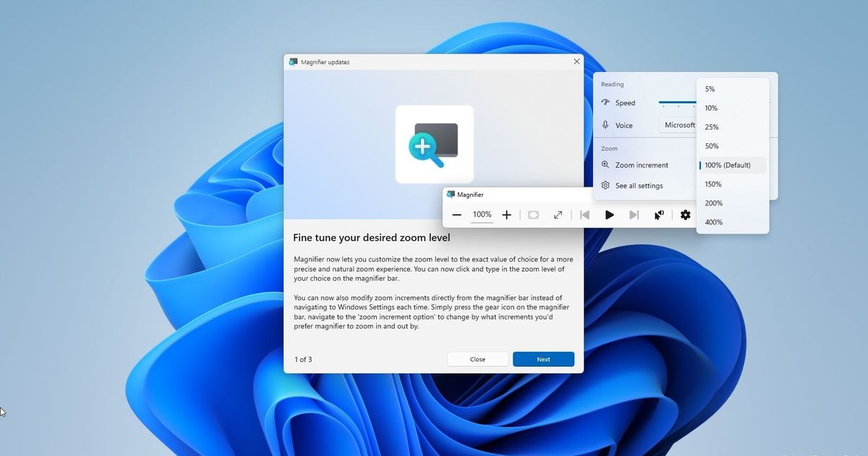The image size is (868, 456).
Task: Click the Speed gauge icon
Action: point(605,103)
